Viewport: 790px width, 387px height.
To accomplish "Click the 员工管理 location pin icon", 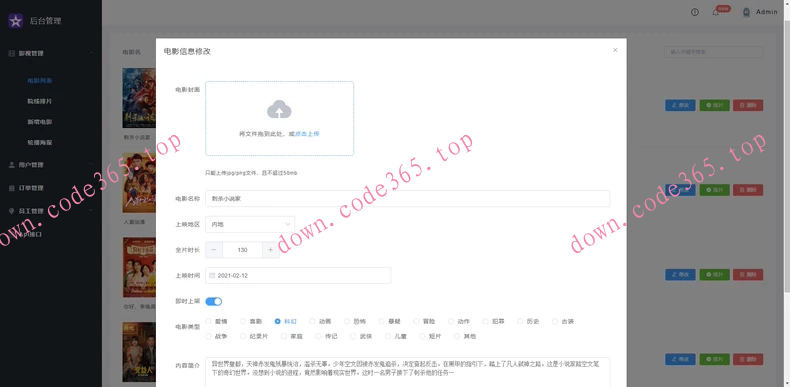I will [12, 211].
